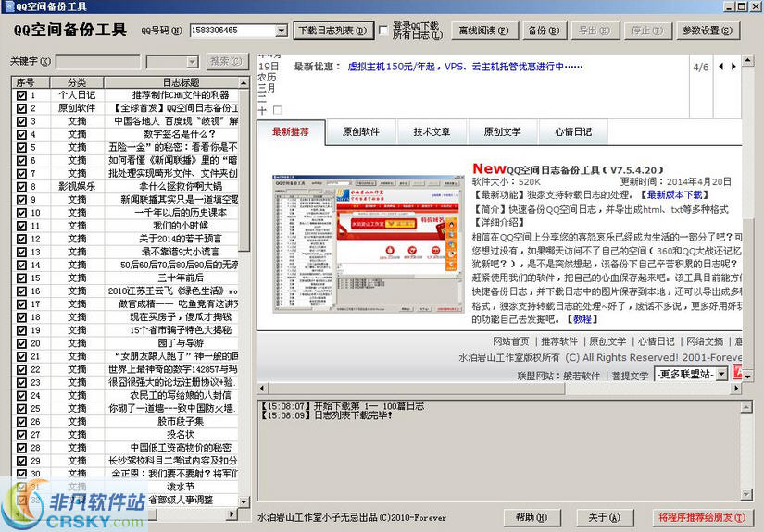Image resolution: width=764 pixels, height=532 pixels.
Task: Expand the 更多联盟站 dropdown
Action: point(721,374)
